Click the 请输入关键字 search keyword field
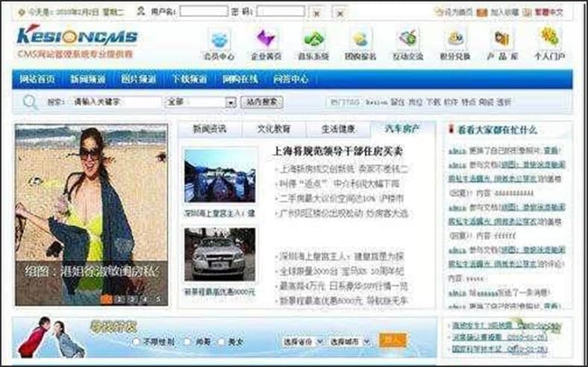Image resolution: width=588 pixels, height=367 pixels. pos(116,102)
